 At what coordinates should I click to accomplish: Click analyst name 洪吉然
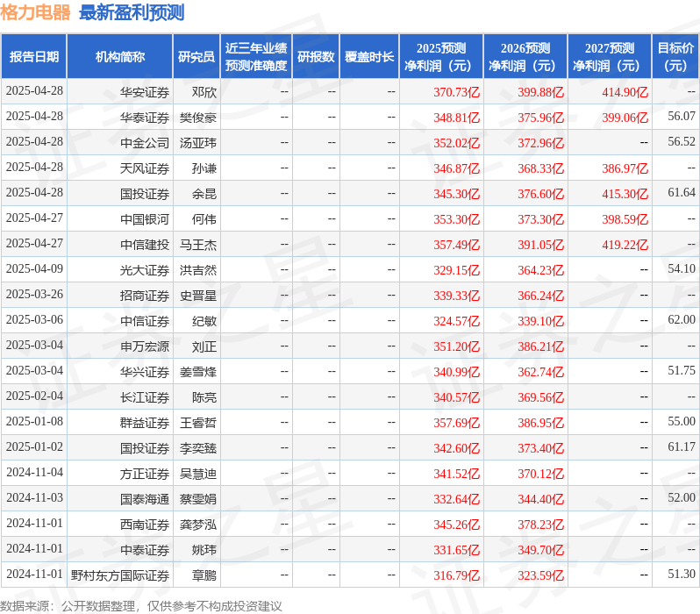click(198, 271)
